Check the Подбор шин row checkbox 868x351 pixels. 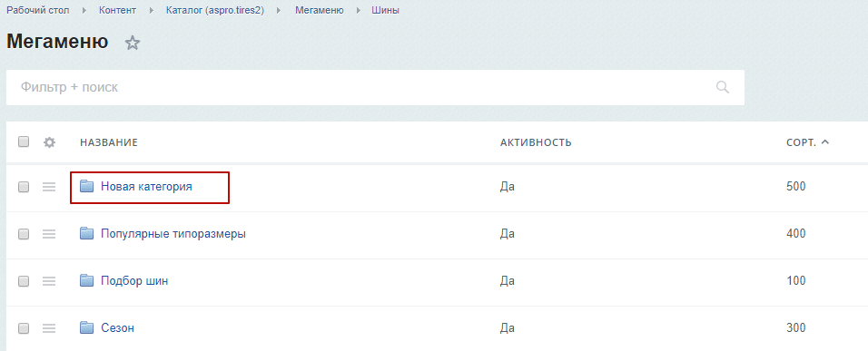click(x=24, y=281)
